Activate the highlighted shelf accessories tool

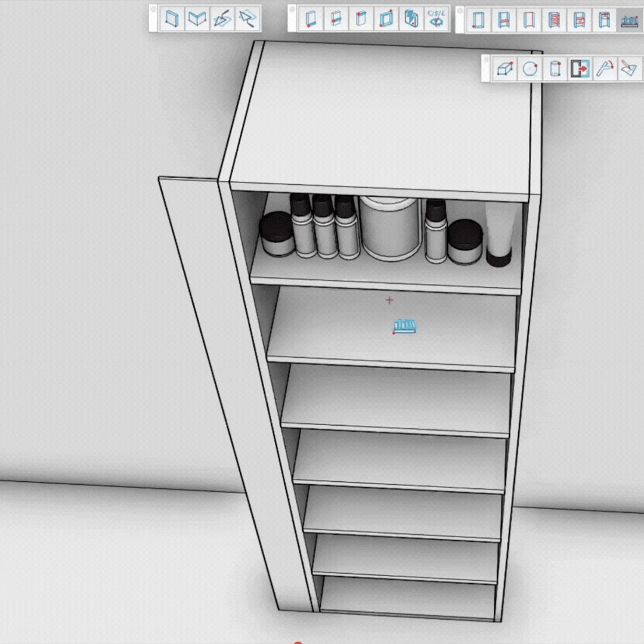(x=630, y=20)
